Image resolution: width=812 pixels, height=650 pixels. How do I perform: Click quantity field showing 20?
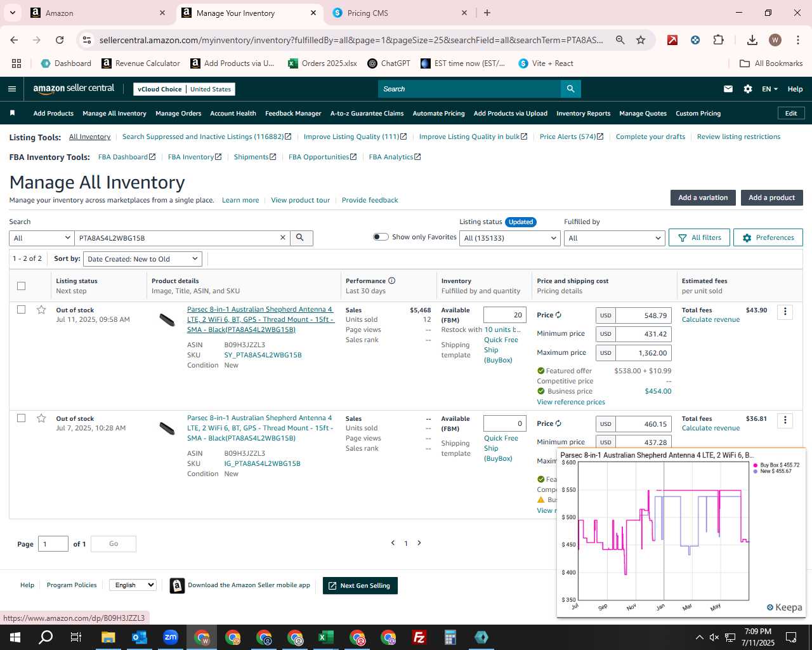pyautogui.click(x=504, y=315)
